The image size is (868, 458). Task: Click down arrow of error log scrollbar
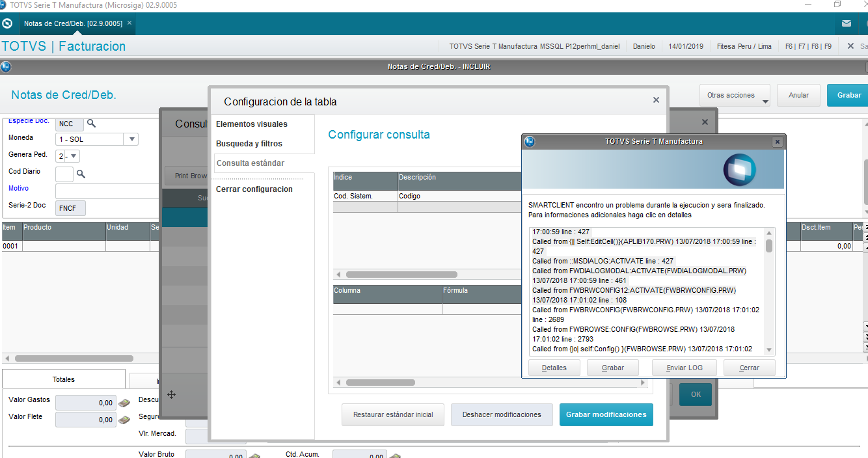769,350
